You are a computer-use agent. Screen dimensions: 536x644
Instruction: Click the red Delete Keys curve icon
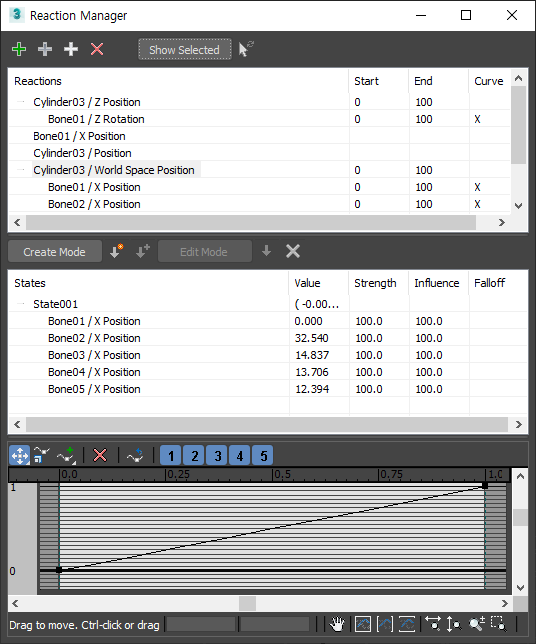click(100, 455)
